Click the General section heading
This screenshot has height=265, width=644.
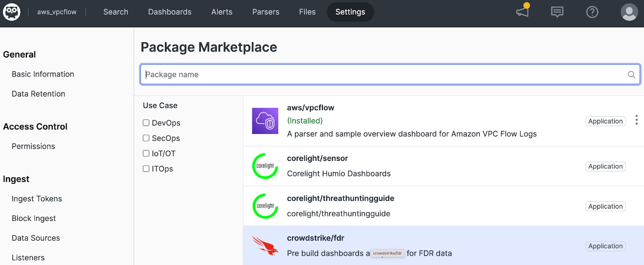(x=19, y=54)
